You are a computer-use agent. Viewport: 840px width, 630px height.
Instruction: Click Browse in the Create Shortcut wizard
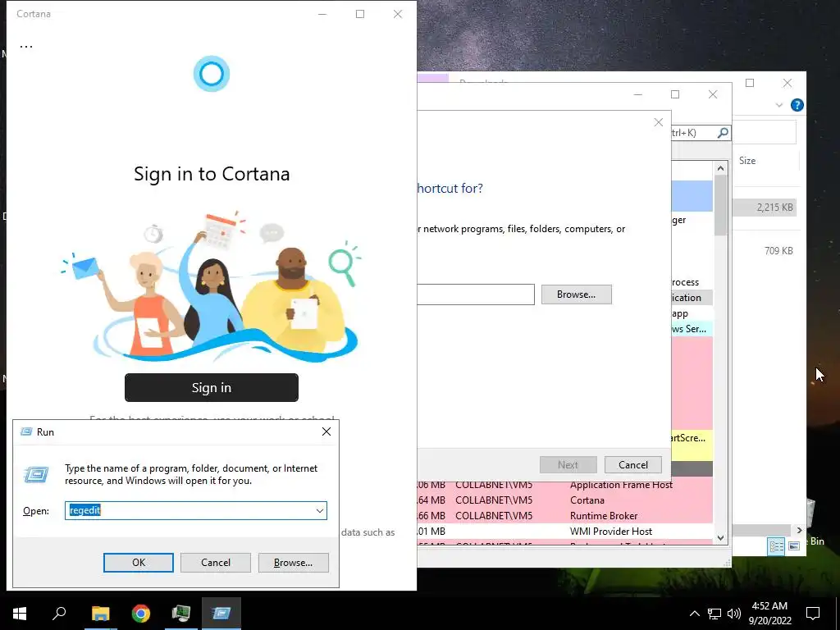pyautogui.click(x=576, y=294)
